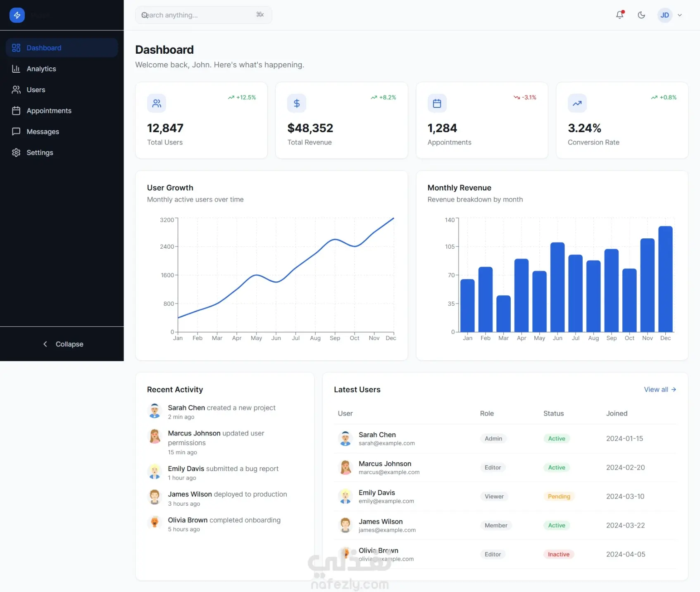The width and height of the screenshot is (700, 592).
Task: Click the Dashboard grid icon
Action: 16,48
